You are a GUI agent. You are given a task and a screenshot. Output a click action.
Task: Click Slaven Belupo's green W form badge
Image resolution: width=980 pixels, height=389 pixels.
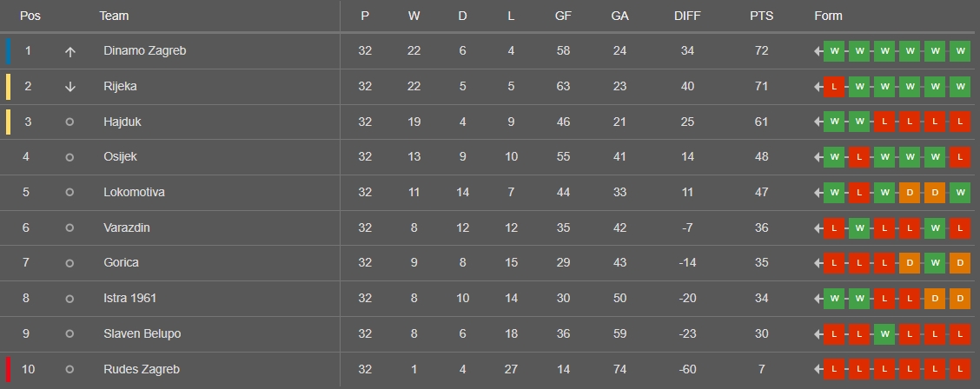click(x=884, y=334)
